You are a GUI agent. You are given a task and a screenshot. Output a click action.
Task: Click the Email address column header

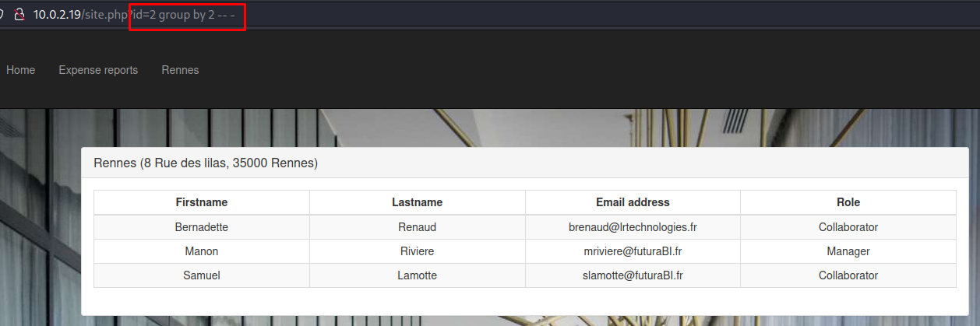click(633, 202)
